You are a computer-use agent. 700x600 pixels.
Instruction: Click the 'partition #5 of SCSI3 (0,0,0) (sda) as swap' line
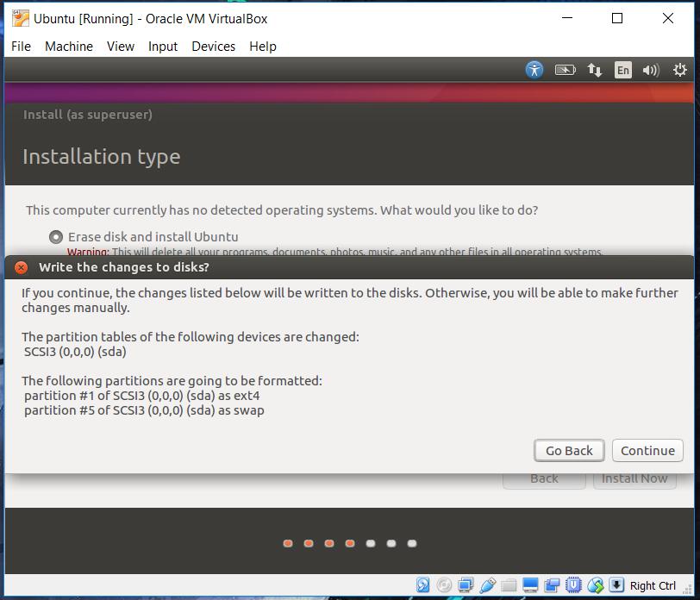pos(144,410)
